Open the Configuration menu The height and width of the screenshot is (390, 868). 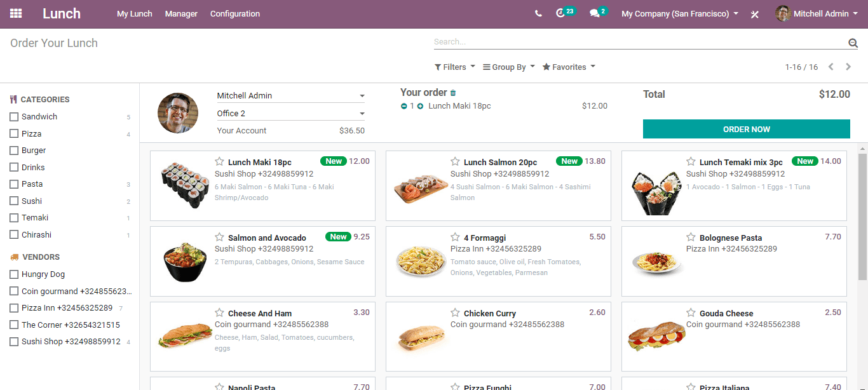click(x=235, y=13)
